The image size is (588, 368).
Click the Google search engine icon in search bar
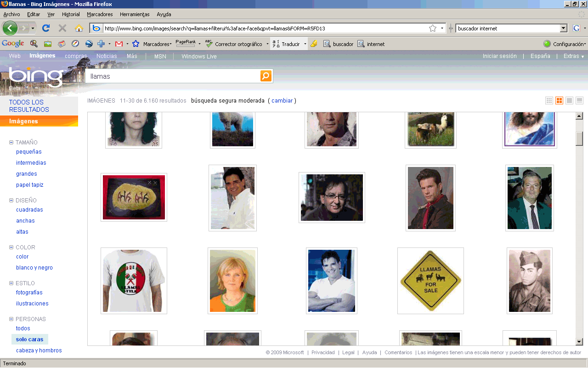click(x=577, y=28)
